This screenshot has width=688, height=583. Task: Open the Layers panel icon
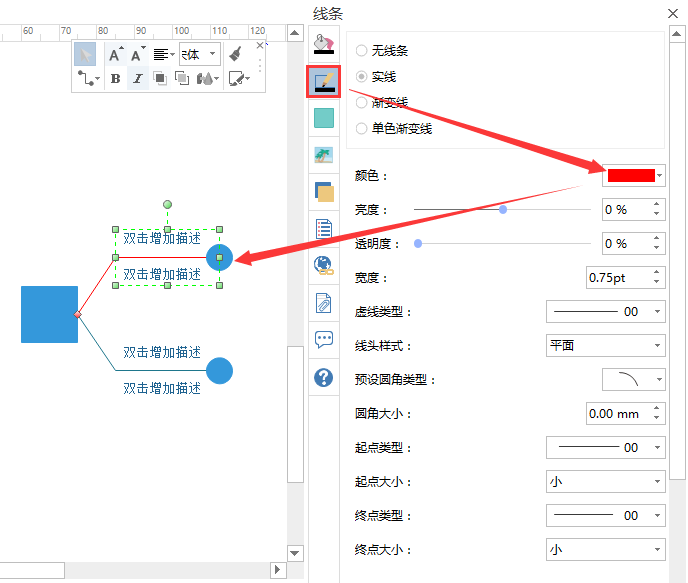(x=324, y=192)
